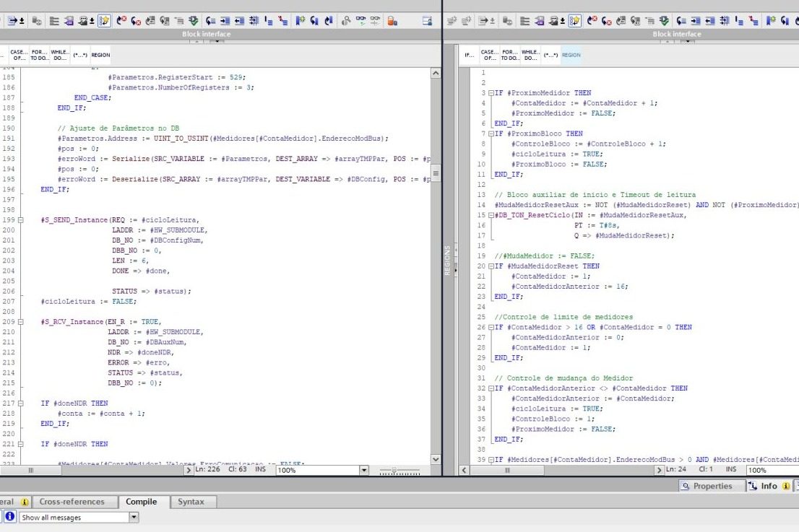799x532 pixels.
Task: Click the left editor scroll down arrow
Action: pos(436,459)
